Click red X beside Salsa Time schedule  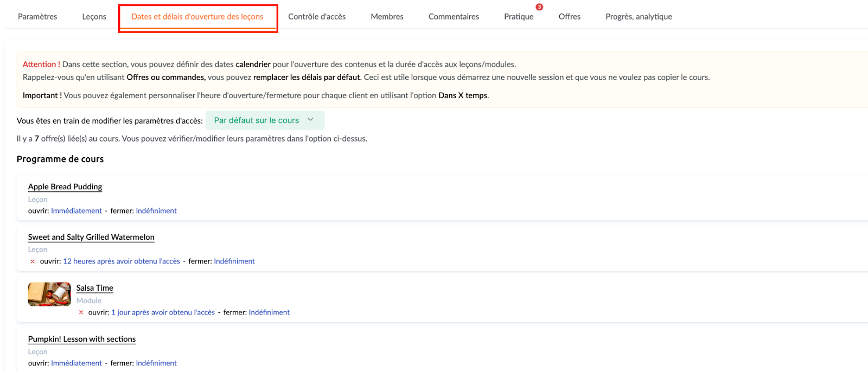click(x=81, y=312)
